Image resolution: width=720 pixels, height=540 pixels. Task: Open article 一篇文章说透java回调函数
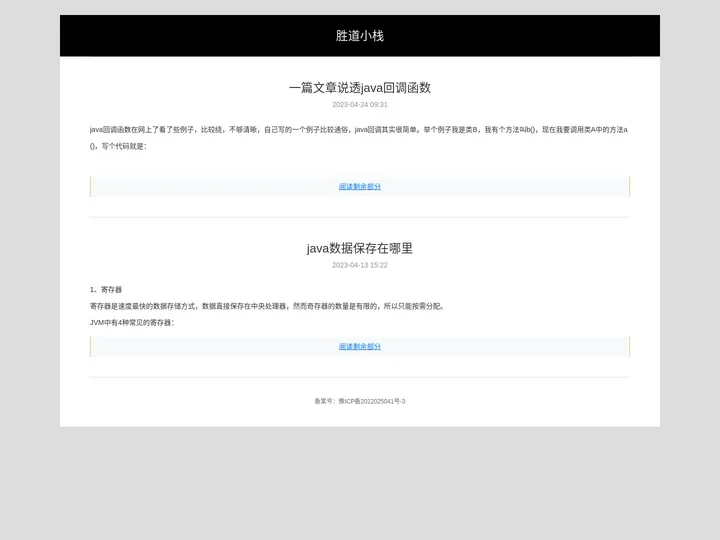click(360, 88)
